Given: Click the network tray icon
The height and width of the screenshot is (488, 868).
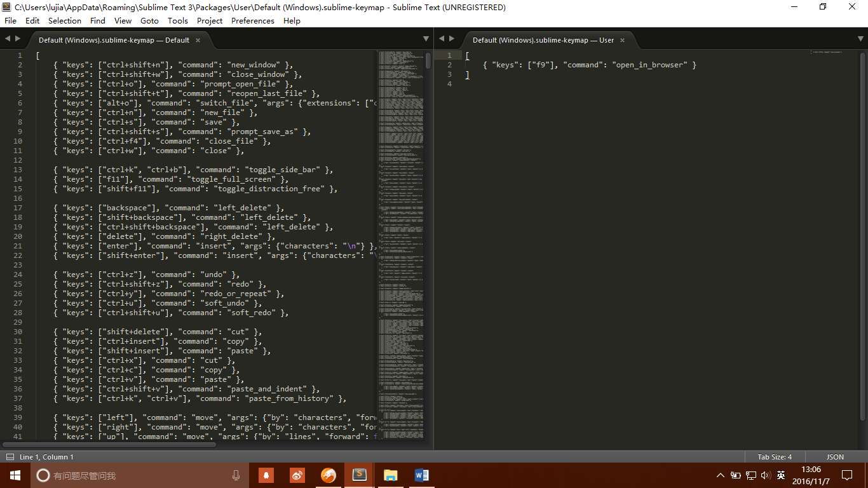Looking at the screenshot, I should coord(750,475).
